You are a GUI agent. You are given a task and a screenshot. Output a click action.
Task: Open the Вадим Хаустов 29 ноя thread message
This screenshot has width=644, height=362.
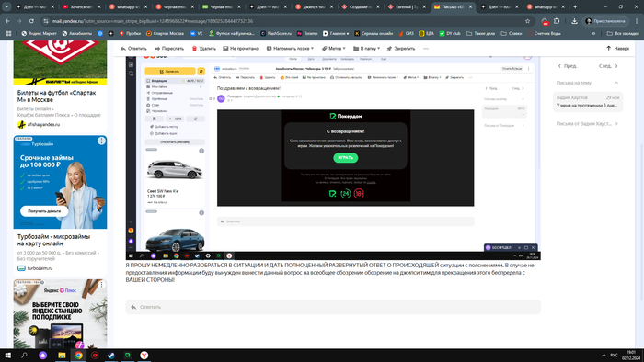click(x=588, y=102)
